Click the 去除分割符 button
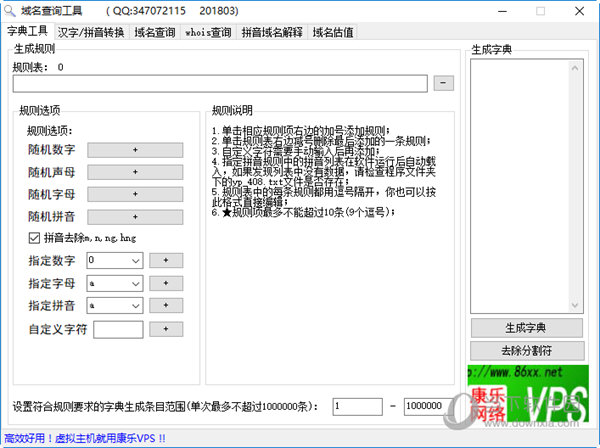The image size is (600, 448). click(x=527, y=351)
